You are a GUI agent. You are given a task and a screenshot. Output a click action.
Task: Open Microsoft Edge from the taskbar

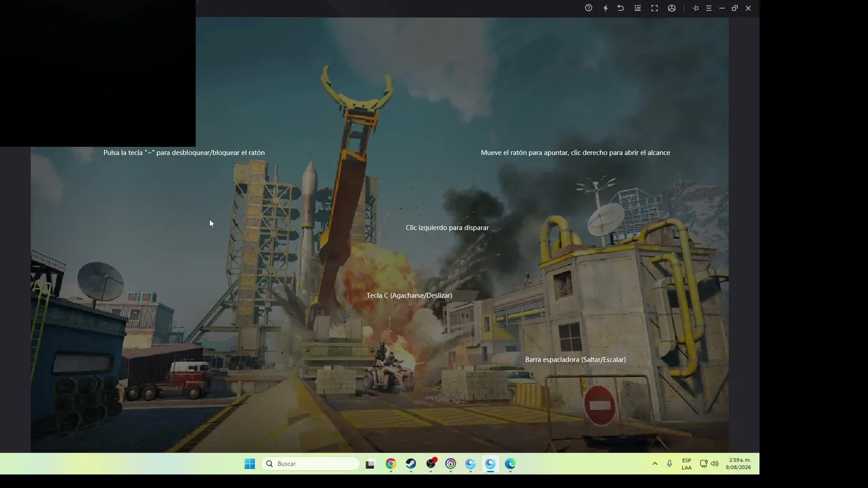point(510,464)
